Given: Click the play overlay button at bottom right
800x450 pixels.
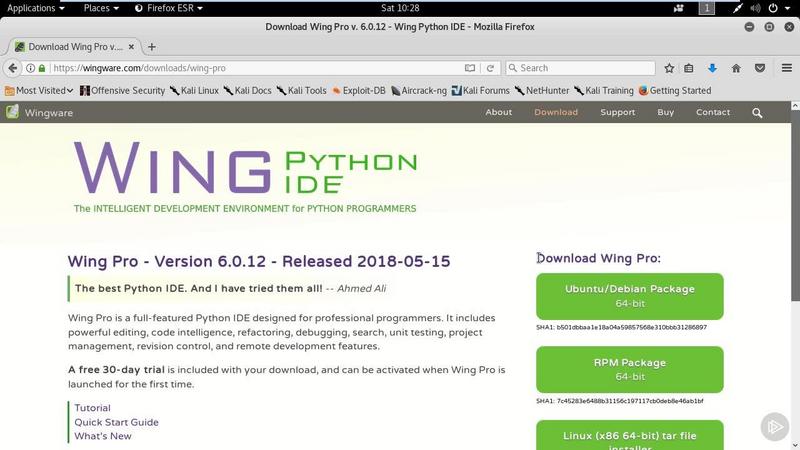Looking at the screenshot, I should [775, 427].
